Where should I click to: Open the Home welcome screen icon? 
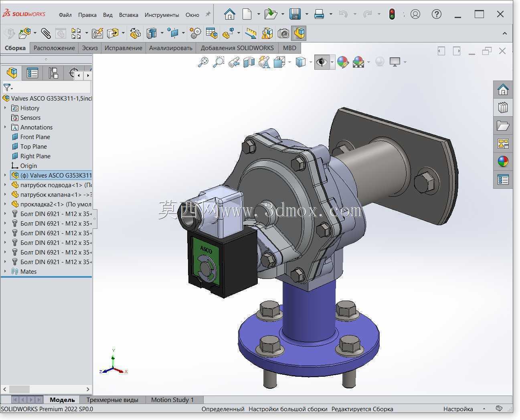click(229, 14)
